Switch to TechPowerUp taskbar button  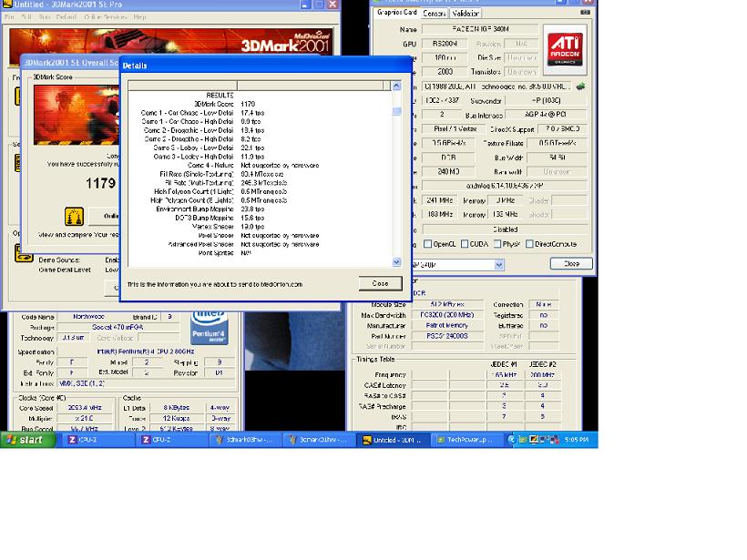[x=468, y=440]
